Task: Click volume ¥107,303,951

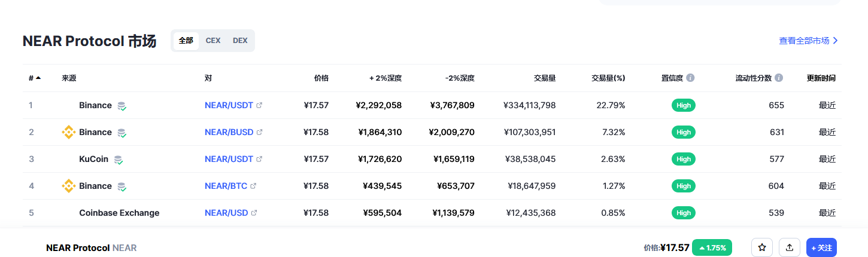Action: click(x=530, y=132)
